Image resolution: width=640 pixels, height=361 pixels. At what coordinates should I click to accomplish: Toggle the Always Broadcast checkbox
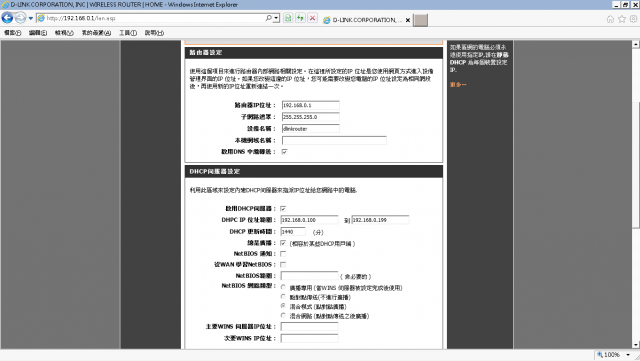[x=283, y=243]
